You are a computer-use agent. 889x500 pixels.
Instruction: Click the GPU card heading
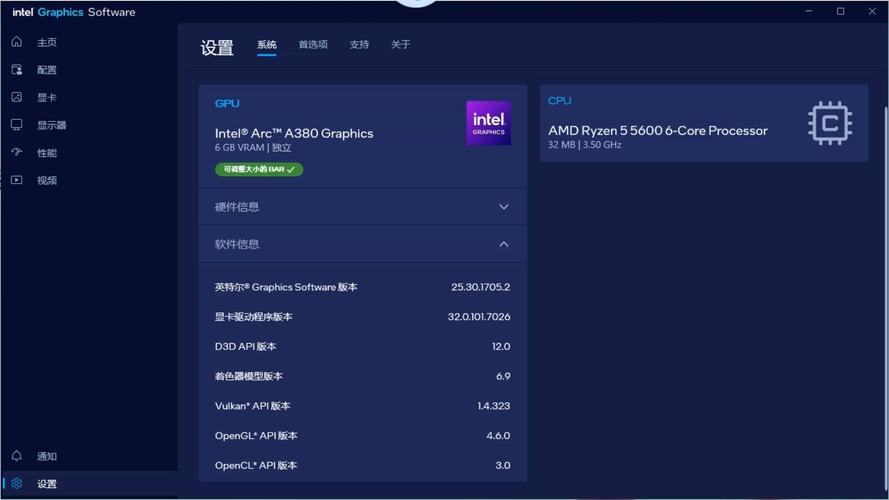coord(227,103)
